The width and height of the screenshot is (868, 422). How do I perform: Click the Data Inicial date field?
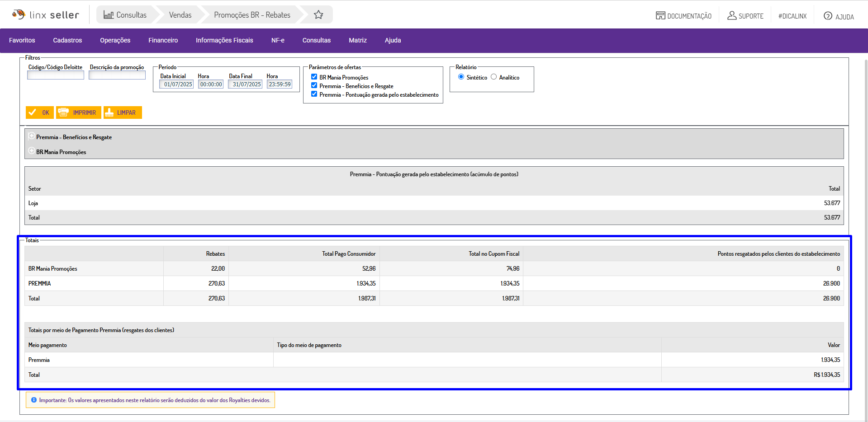pyautogui.click(x=177, y=84)
